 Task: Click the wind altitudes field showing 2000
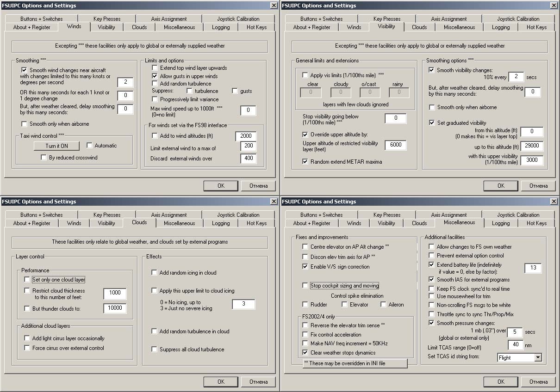tap(245, 136)
